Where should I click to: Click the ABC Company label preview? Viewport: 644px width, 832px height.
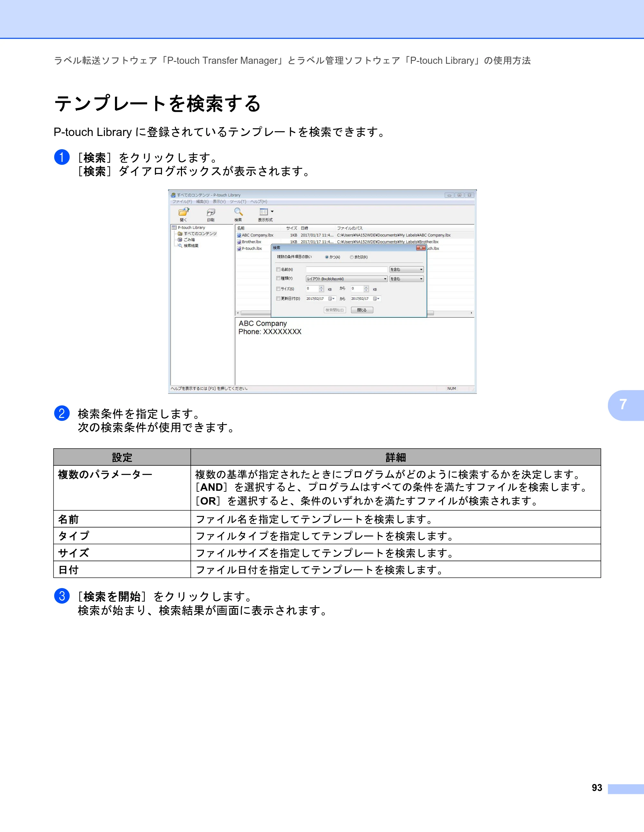pos(270,328)
